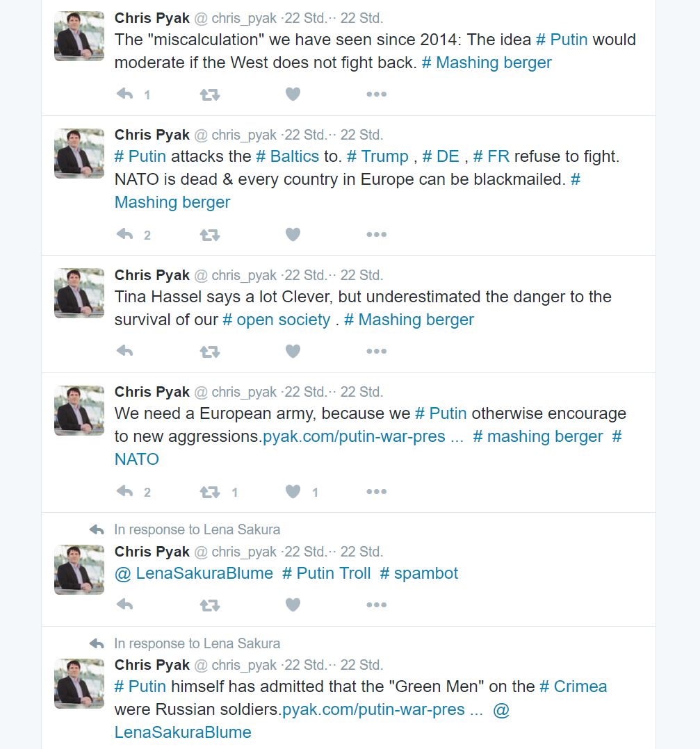Open more options on the Baltics tweet
This screenshot has width=700, height=749.
click(x=377, y=235)
